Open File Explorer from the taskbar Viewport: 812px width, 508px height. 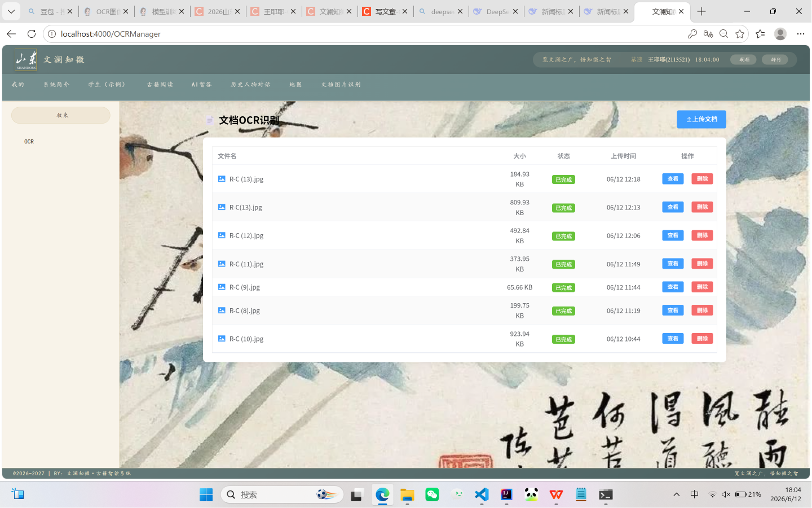407,494
